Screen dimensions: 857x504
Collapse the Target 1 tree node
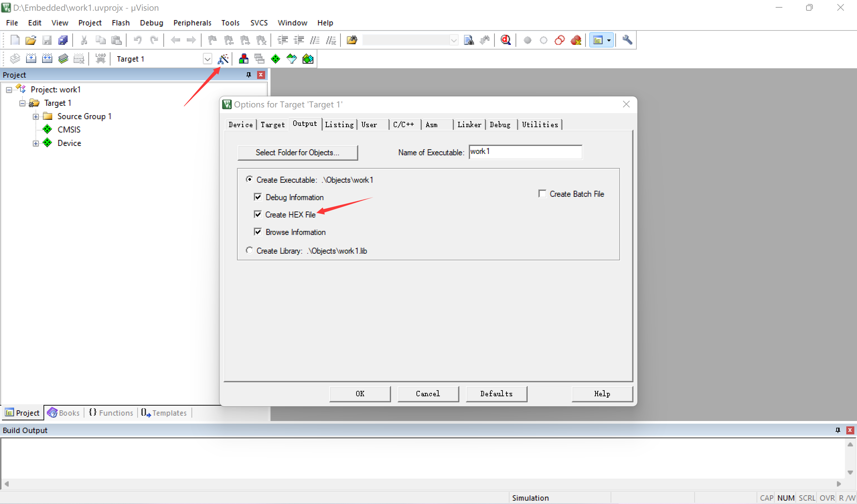[22, 103]
